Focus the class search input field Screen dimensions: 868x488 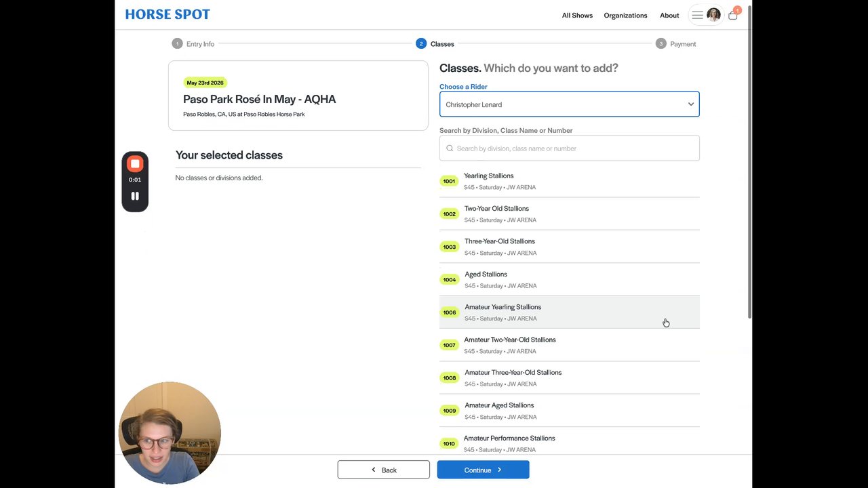[576, 148]
